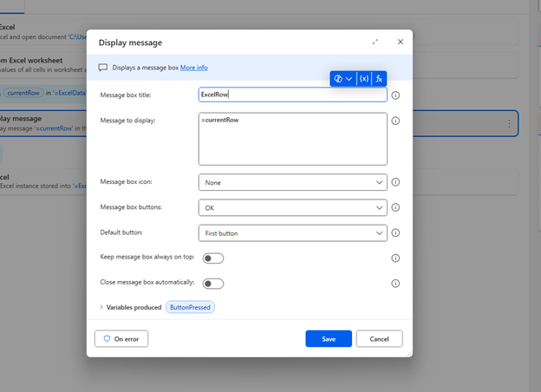541x392 pixels.
Task: Toggle Close message box automatically
Action: click(x=213, y=284)
